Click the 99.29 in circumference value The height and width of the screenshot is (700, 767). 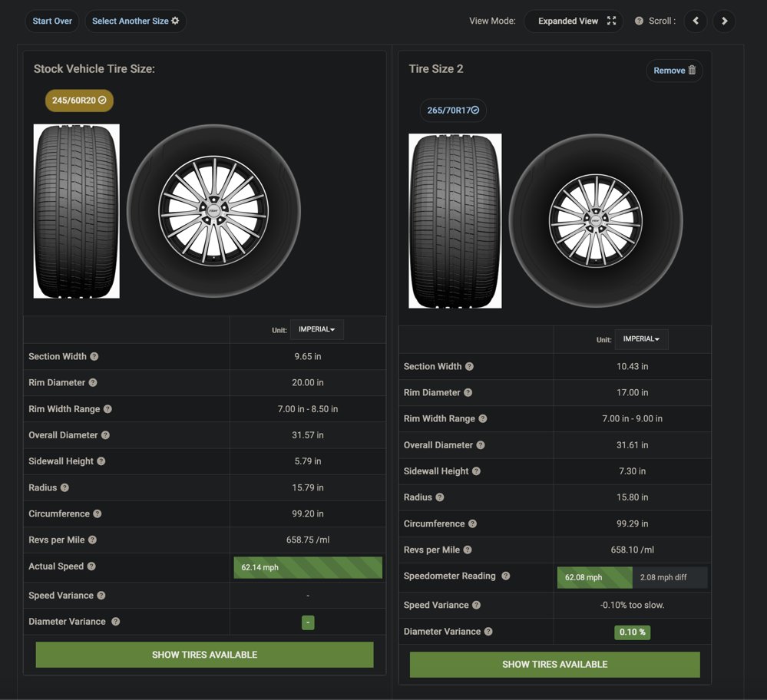click(633, 524)
